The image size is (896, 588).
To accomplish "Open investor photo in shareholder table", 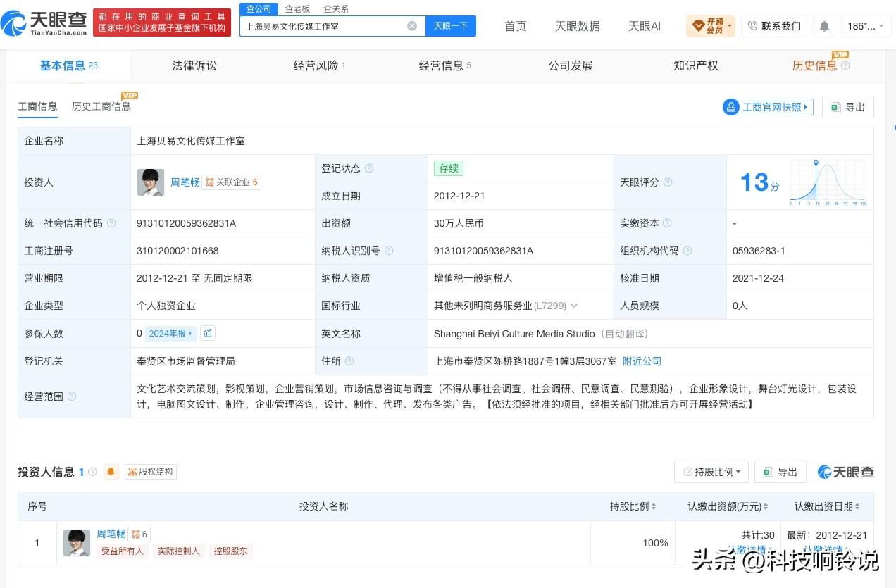I will click(x=77, y=543).
